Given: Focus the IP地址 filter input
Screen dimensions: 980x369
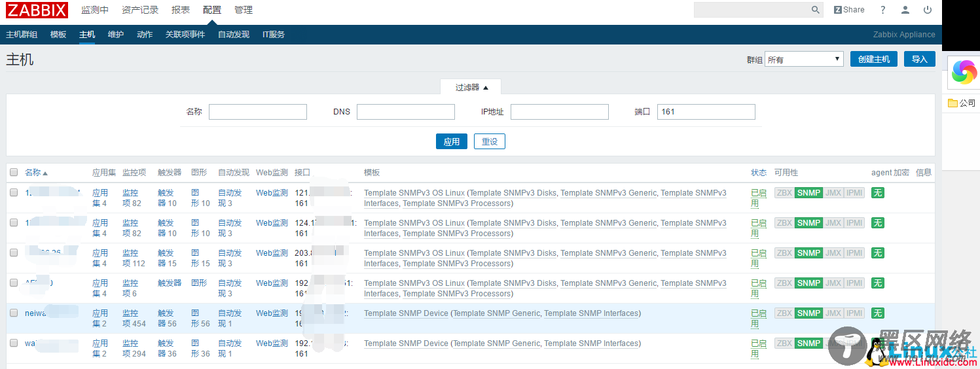Looking at the screenshot, I should pyautogui.click(x=560, y=112).
